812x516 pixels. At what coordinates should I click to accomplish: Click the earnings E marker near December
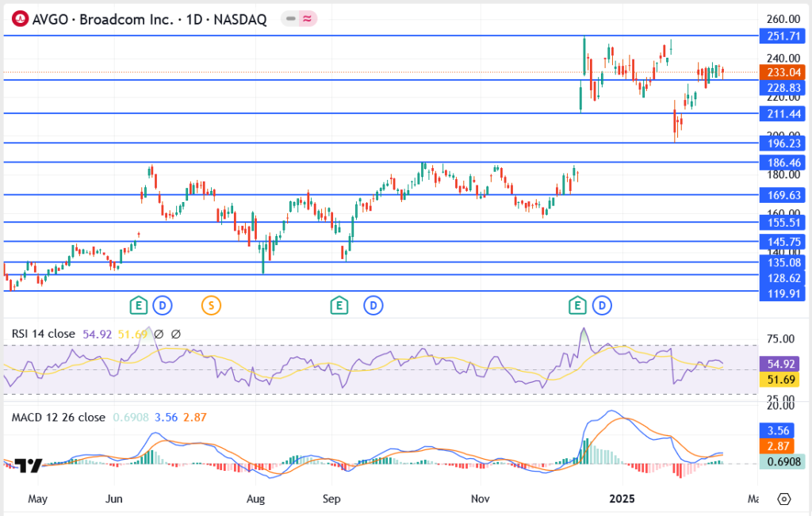click(578, 304)
